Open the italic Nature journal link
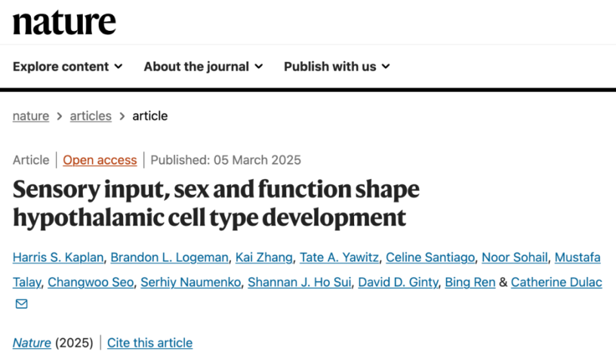The width and height of the screenshot is (616, 364). [x=32, y=343]
